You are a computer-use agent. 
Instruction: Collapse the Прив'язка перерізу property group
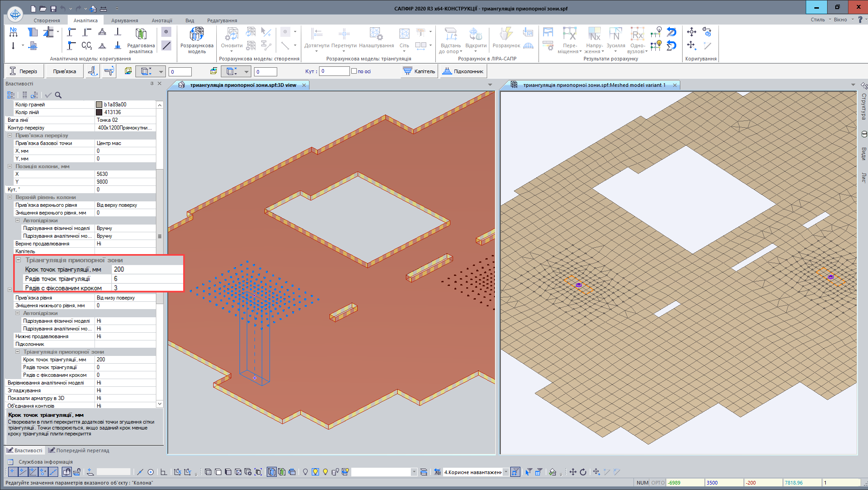click(10, 135)
